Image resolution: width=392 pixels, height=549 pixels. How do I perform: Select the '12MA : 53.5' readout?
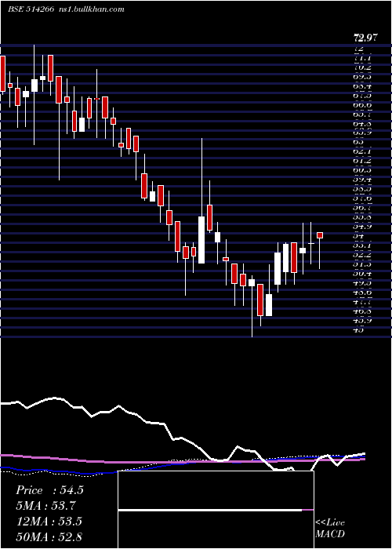point(49,522)
